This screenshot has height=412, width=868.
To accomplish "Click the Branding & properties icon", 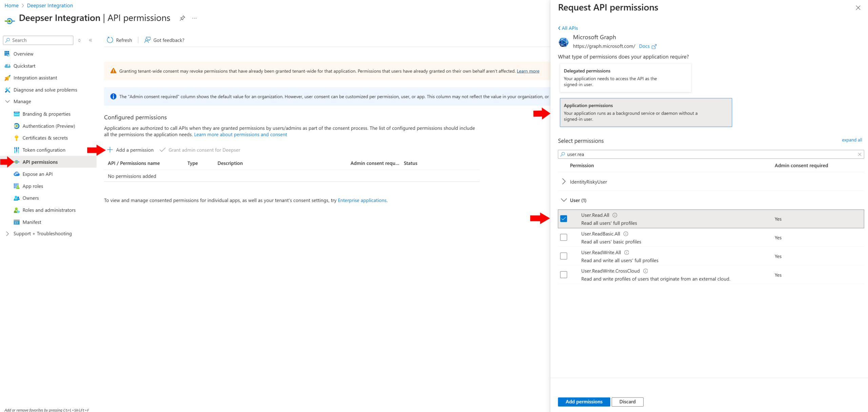I will [16, 114].
